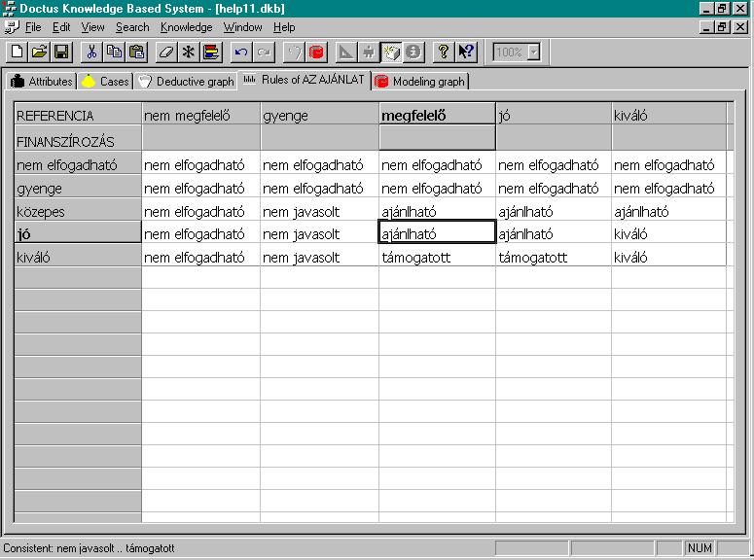Select the bold 'jó' row header
Image resolution: width=754 pixels, height=560 pixels.
[78, 233]
